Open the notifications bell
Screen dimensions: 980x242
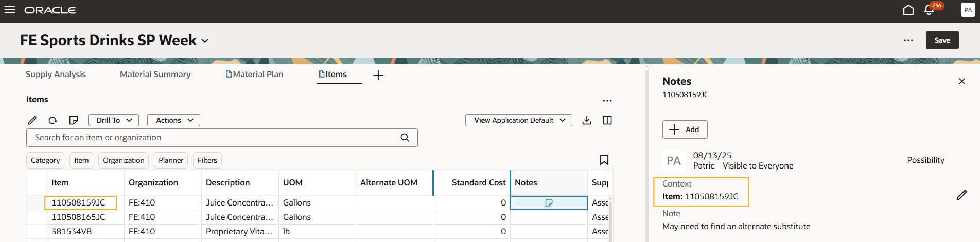tap(929, 10)
